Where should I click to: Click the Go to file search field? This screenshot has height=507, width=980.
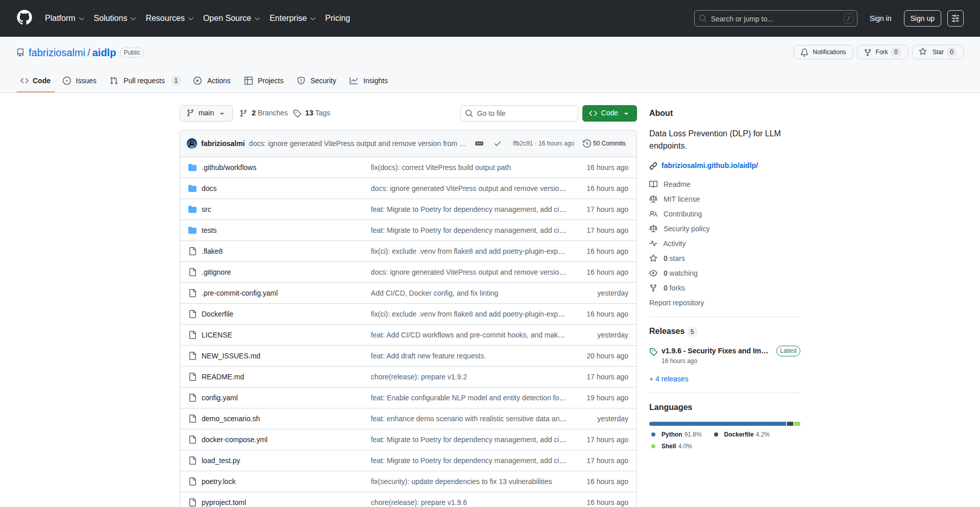click(519, 113)
